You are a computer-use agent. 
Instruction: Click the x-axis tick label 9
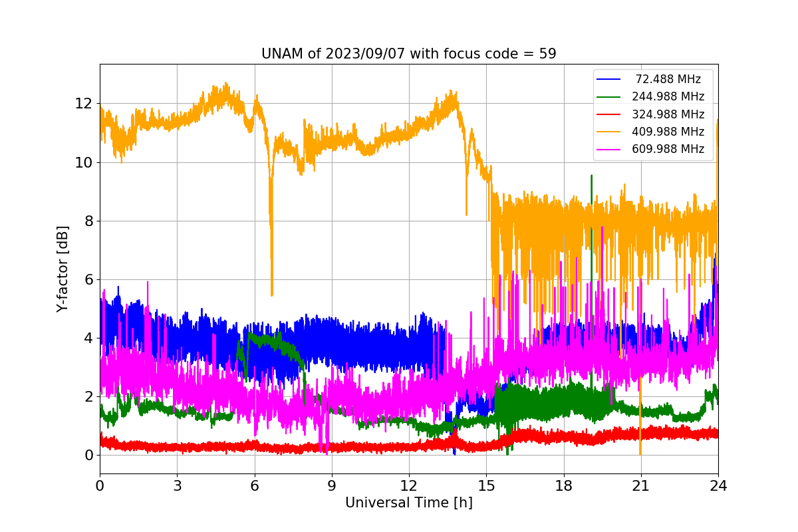[x=332, y=486]
